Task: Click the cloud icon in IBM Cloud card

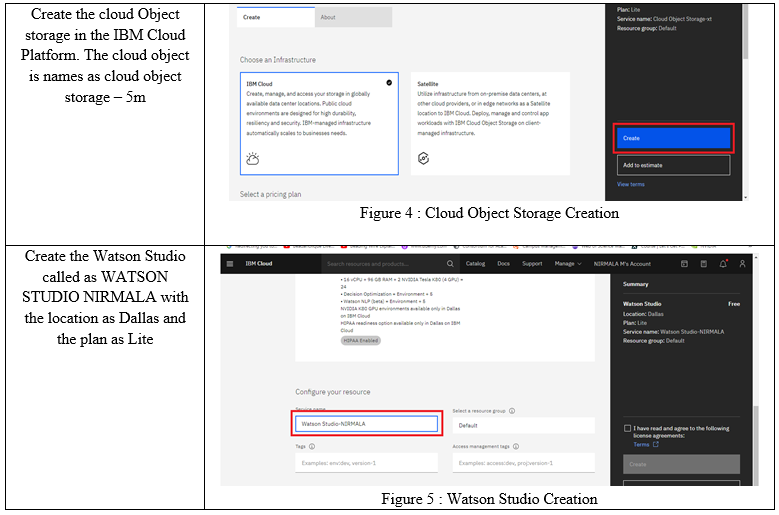Action: (x=253, y=159)
